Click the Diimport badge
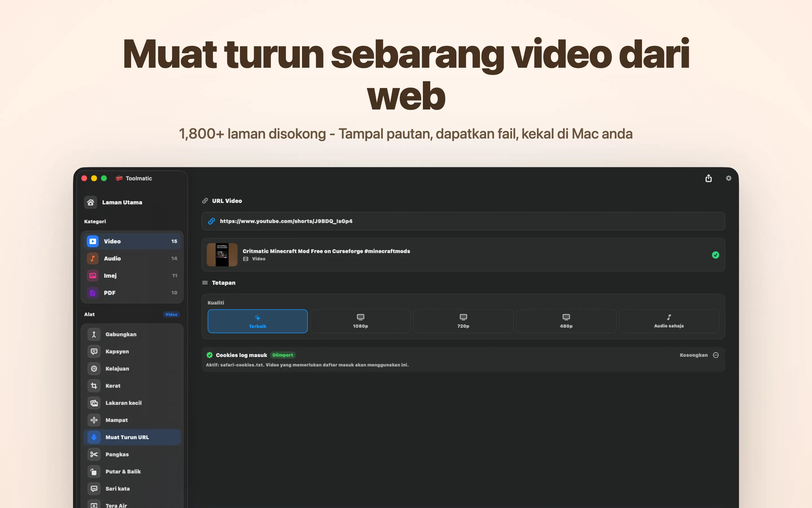Viewport: 812px width, 508px height. [x=283, y=355]
